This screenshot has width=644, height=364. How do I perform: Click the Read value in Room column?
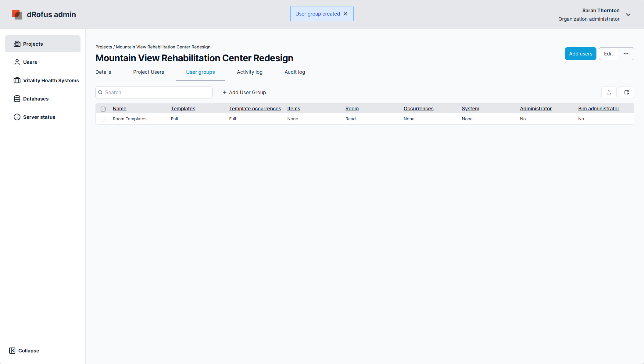pos(350,119)
